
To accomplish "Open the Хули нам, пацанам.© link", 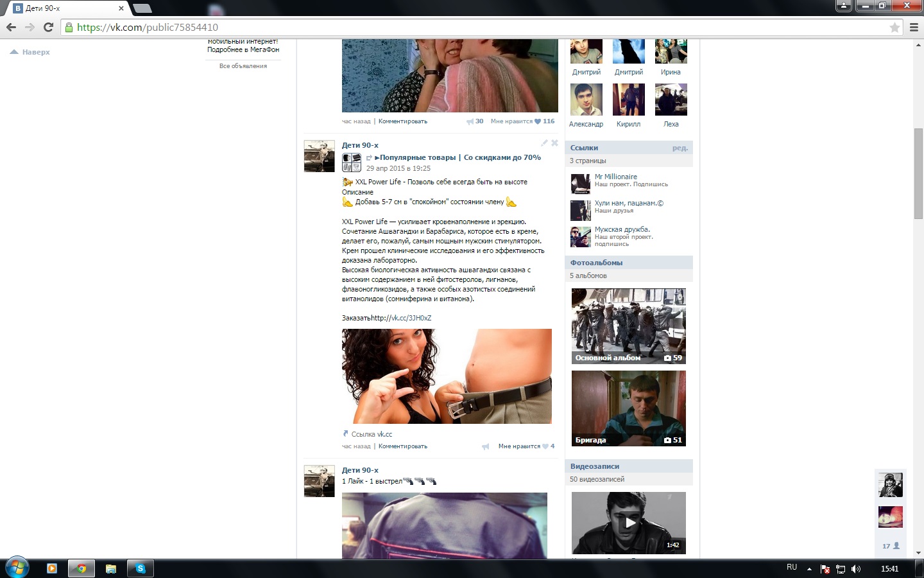I will pos(629,203).
